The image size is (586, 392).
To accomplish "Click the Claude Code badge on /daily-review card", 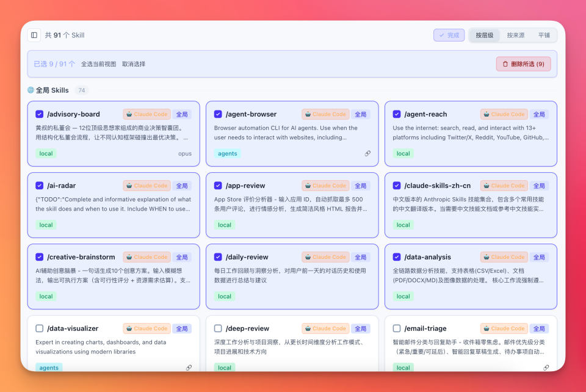I will (x=325, y=256).
